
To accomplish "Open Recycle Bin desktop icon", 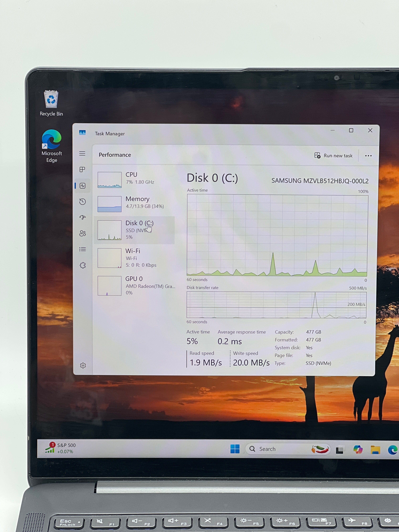I will [x=51, y=103].
